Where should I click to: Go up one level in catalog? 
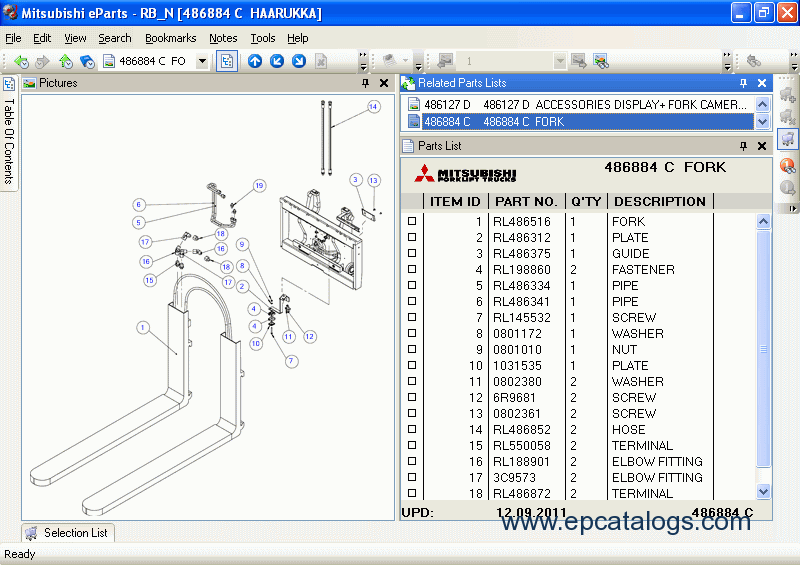(65, 61)
